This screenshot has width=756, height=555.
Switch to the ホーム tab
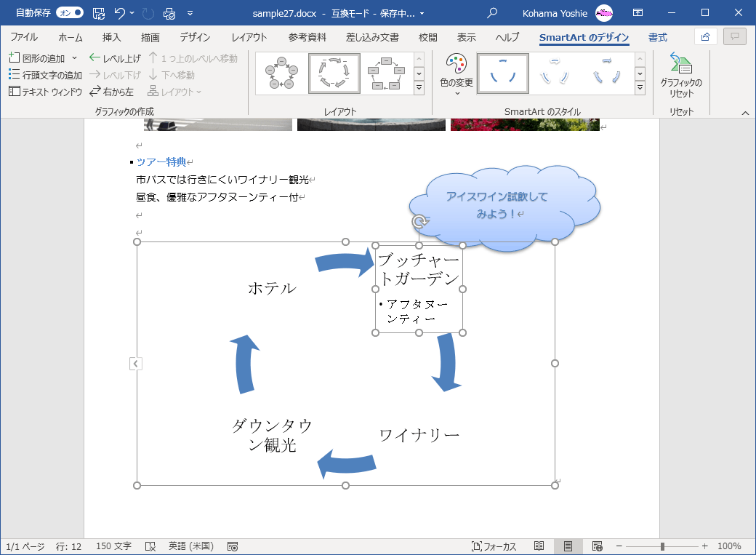point(71,37)
